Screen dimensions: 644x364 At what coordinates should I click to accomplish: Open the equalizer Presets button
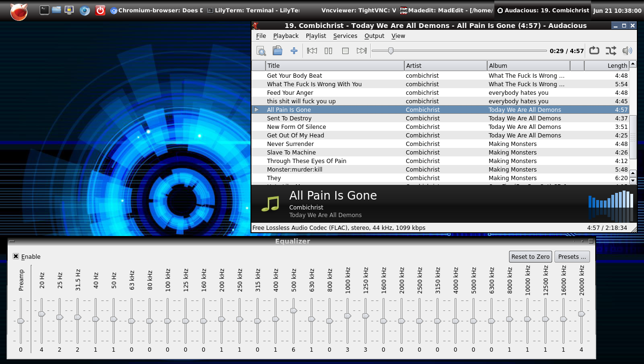(x=572, y=256)
